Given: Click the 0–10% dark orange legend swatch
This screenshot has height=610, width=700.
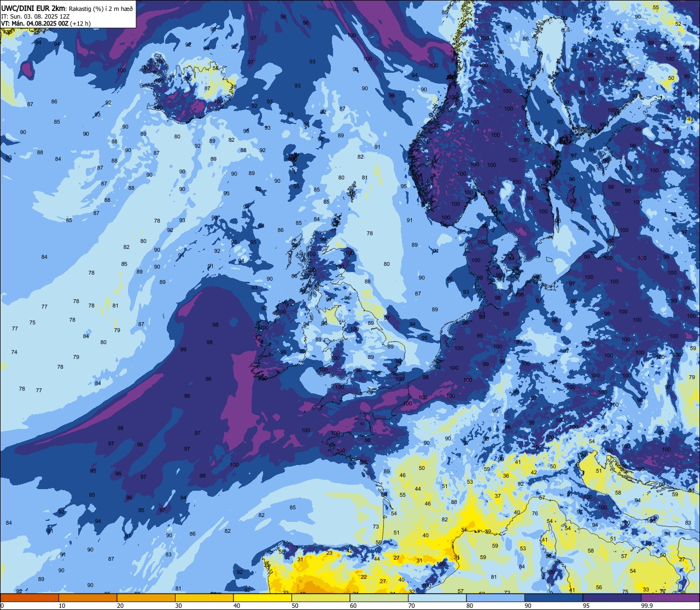Looking at the screenshot, I should 30,597.
